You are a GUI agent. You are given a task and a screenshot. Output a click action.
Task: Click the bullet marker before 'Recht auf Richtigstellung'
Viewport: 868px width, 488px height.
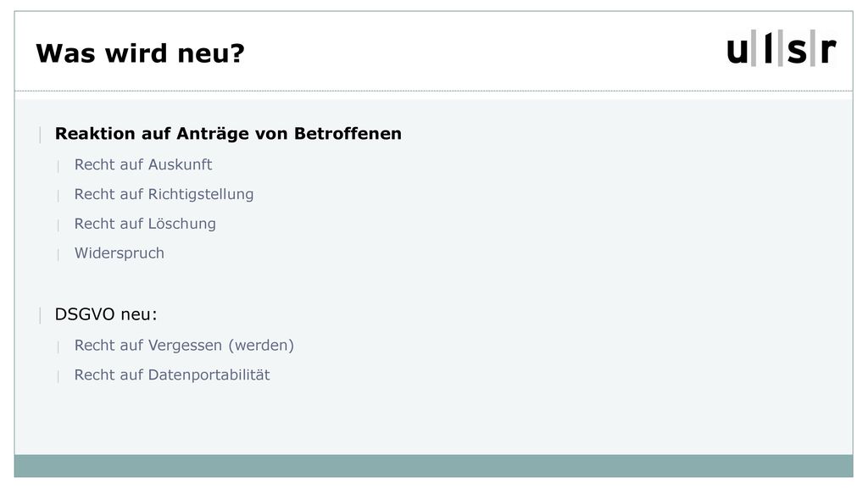(58, 196)
